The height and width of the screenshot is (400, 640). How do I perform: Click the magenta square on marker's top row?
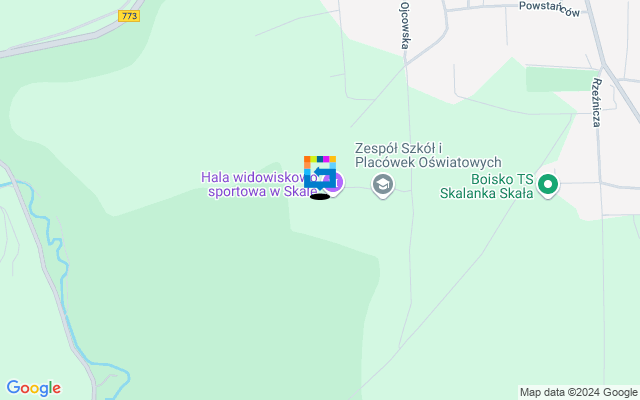coord(326,159)
